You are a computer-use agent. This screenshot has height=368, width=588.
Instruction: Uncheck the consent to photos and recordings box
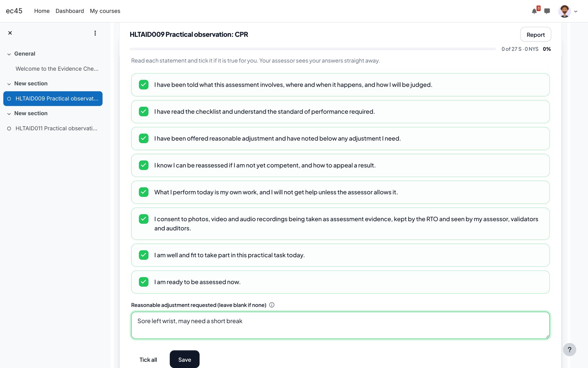click(x=144, y=219)
